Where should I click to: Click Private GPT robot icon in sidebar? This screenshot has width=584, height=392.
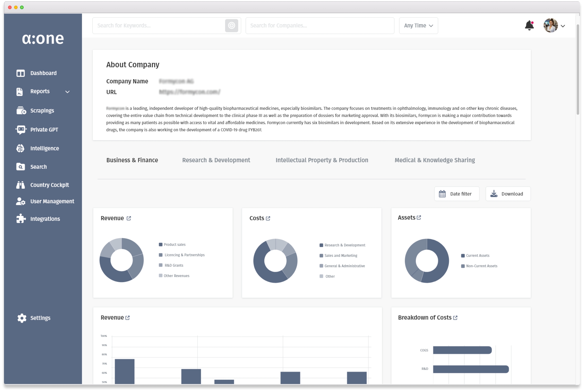point(21,130)
